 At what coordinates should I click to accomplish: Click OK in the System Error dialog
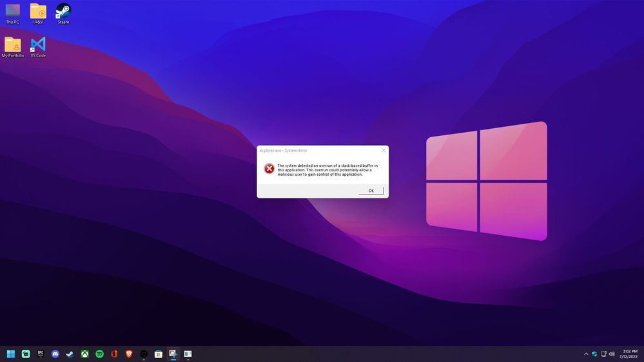371,191
